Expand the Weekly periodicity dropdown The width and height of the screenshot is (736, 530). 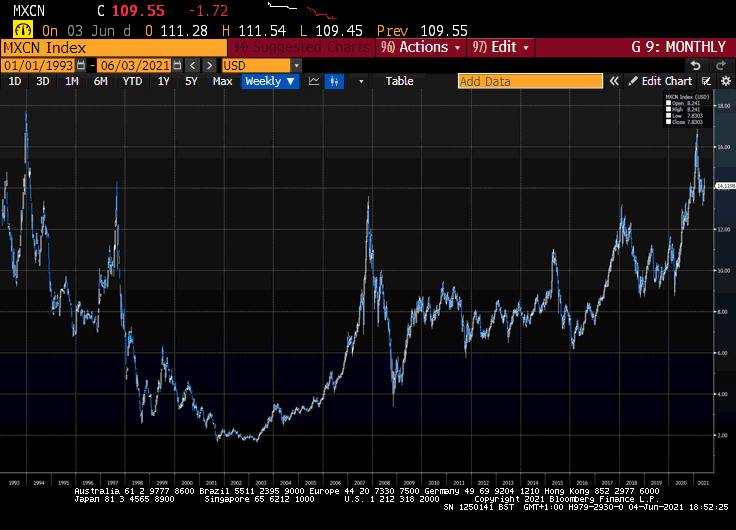[270, 81]
